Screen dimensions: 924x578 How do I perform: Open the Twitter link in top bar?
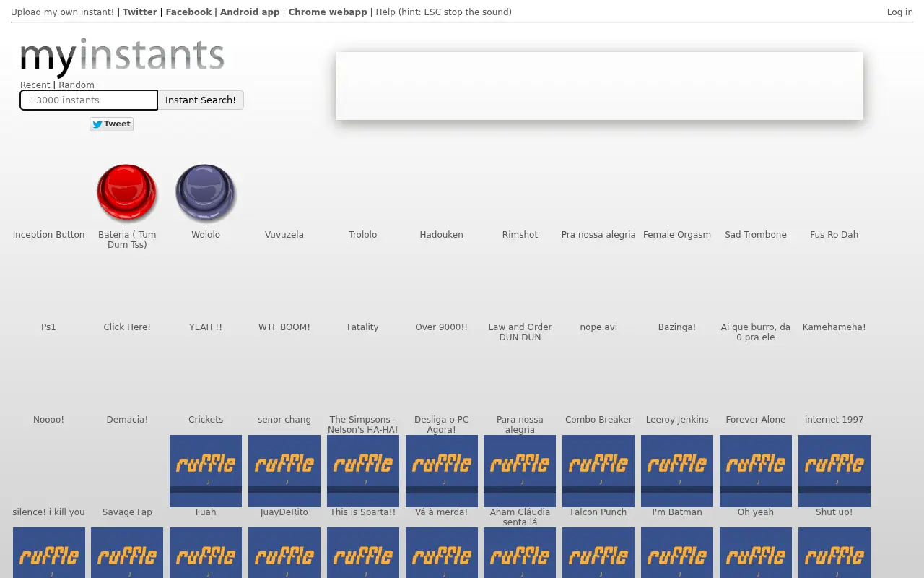(140, 12)
